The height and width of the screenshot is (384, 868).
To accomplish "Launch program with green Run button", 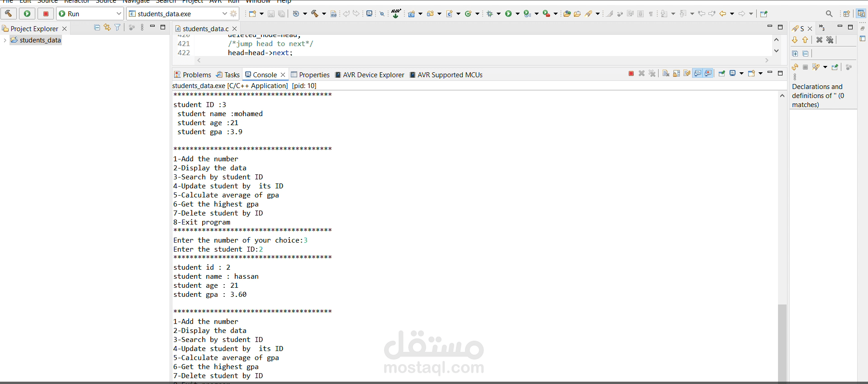I will pos(27,14).
